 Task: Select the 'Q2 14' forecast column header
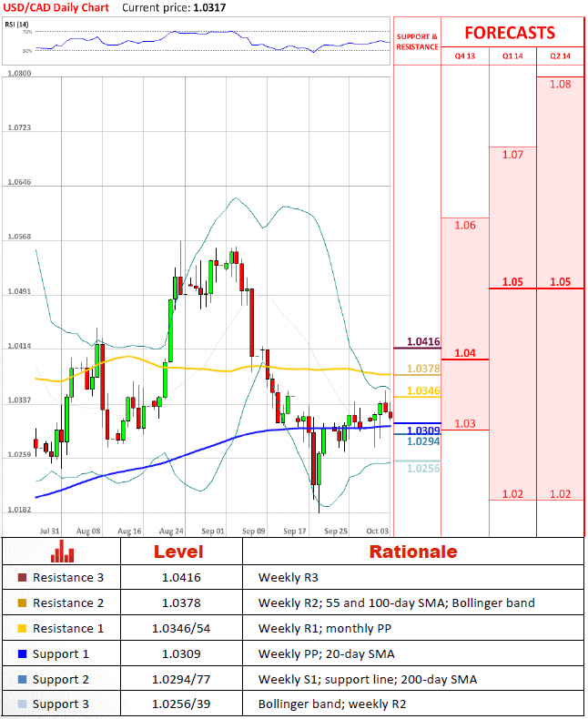pos(560,56)
